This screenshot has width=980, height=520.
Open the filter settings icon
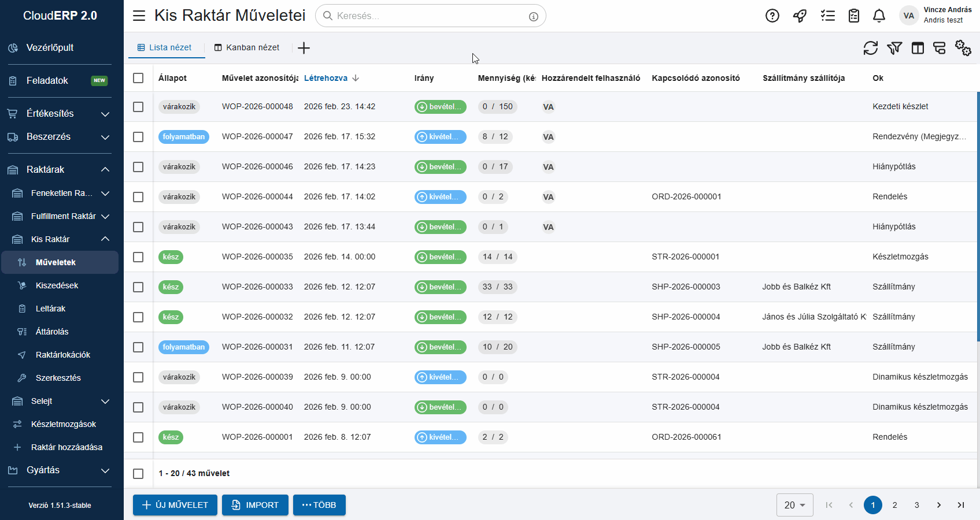pos(894,48)
